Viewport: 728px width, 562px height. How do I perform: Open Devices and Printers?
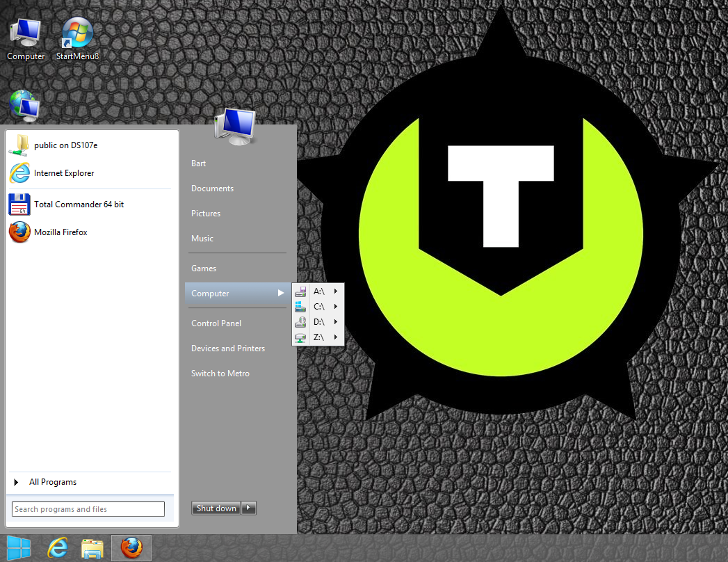click(228, 348)
